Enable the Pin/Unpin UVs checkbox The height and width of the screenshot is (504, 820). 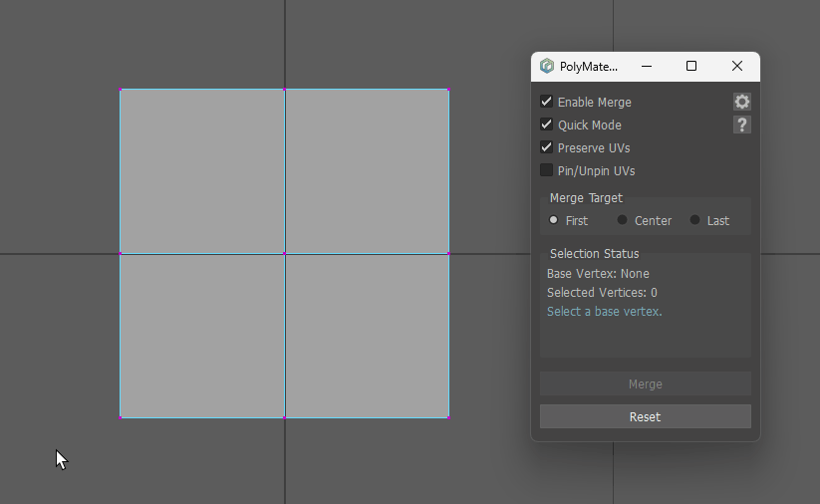click(547, 170)
